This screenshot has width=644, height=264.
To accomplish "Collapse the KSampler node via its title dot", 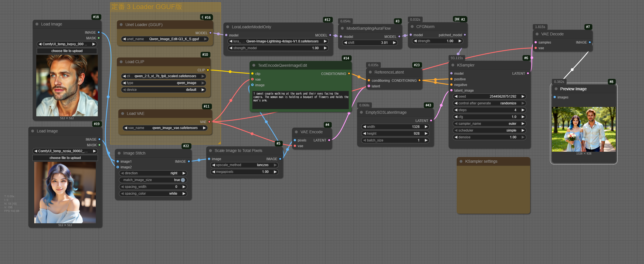I will [453, 65].
